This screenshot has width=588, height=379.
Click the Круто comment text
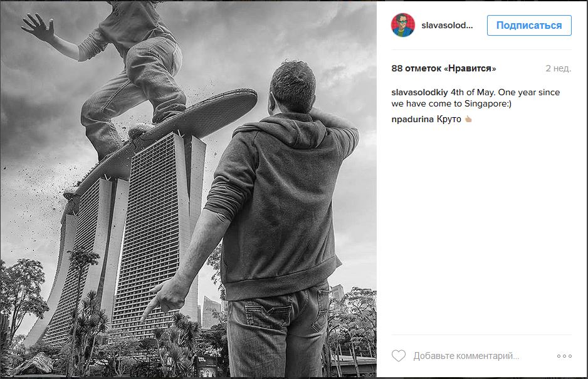tap(449, 119)
